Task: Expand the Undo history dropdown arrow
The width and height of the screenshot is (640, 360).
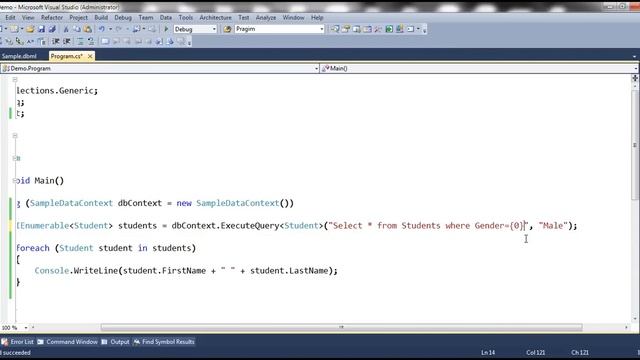Action: coord(110,29)
